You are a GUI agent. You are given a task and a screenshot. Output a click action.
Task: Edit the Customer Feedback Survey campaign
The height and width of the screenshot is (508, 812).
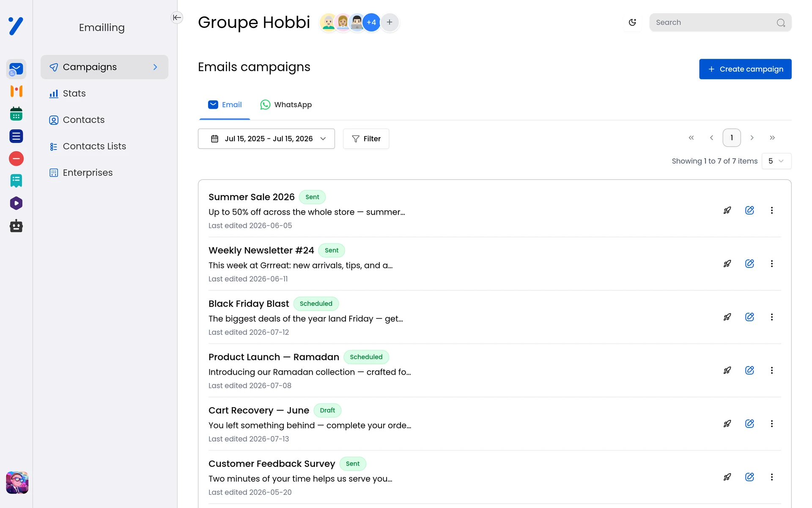(749, 477)
